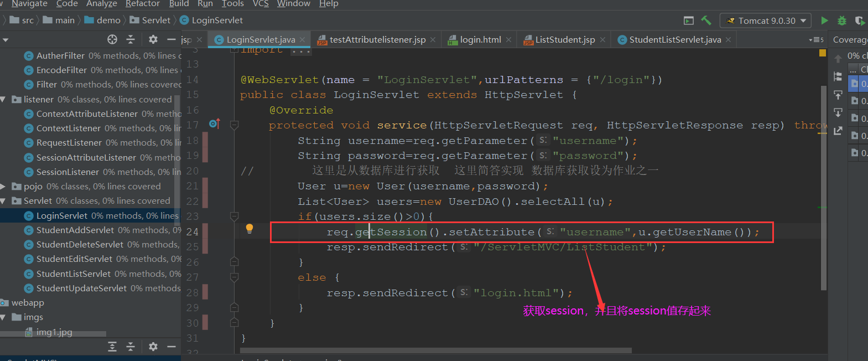868x361 pixels.
Task: Select SessionListener in the project tree
Action: tap(67, 172)
